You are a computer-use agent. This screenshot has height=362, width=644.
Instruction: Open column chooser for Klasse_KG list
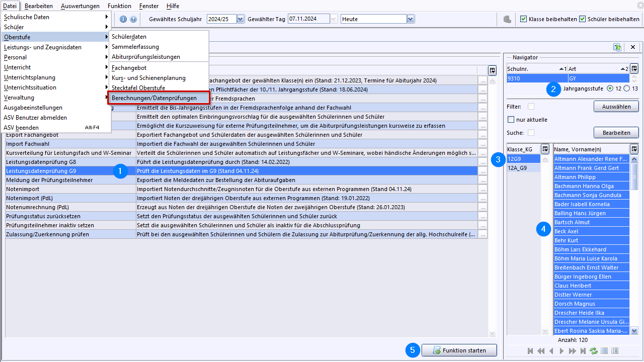(x=545, y=149)
